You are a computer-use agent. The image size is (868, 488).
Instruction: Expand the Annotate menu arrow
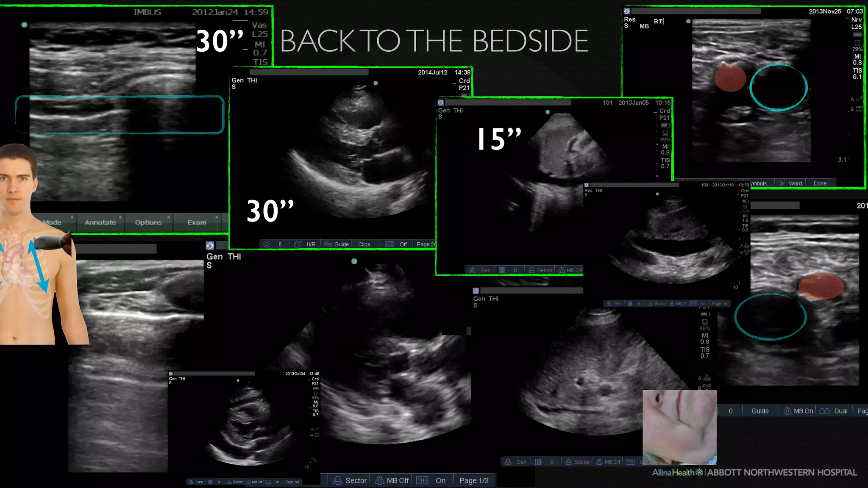[120, 217]
